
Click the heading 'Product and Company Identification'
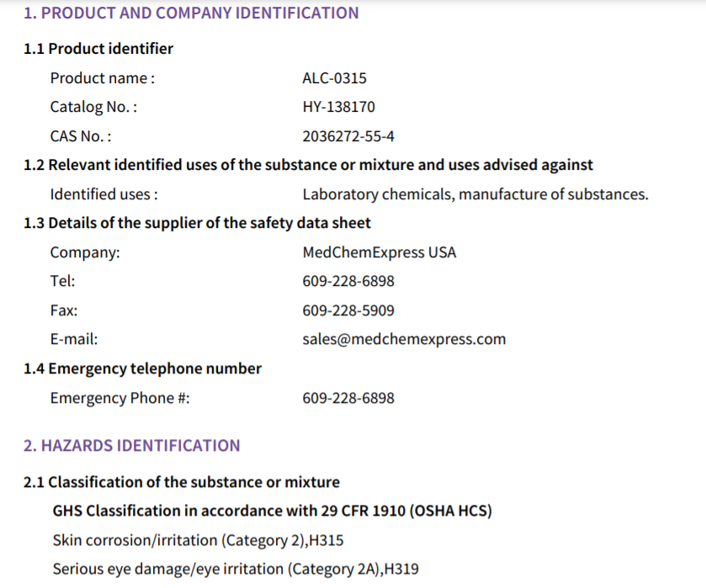191,13
